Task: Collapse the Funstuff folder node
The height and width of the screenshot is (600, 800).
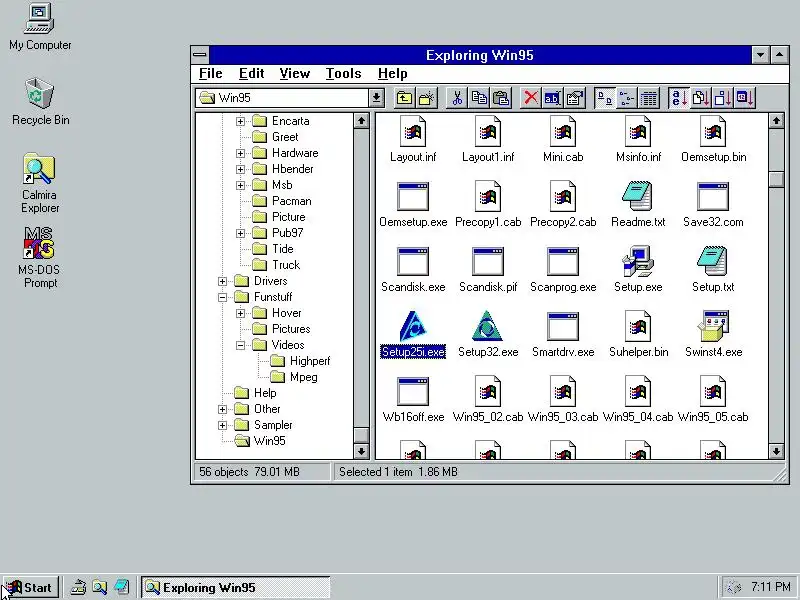Action: coord(222,297)
